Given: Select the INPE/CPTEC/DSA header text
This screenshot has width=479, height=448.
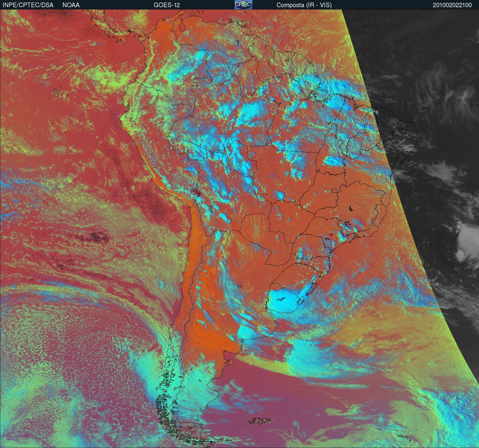Looking at the screenshot, I should (28, 5).
